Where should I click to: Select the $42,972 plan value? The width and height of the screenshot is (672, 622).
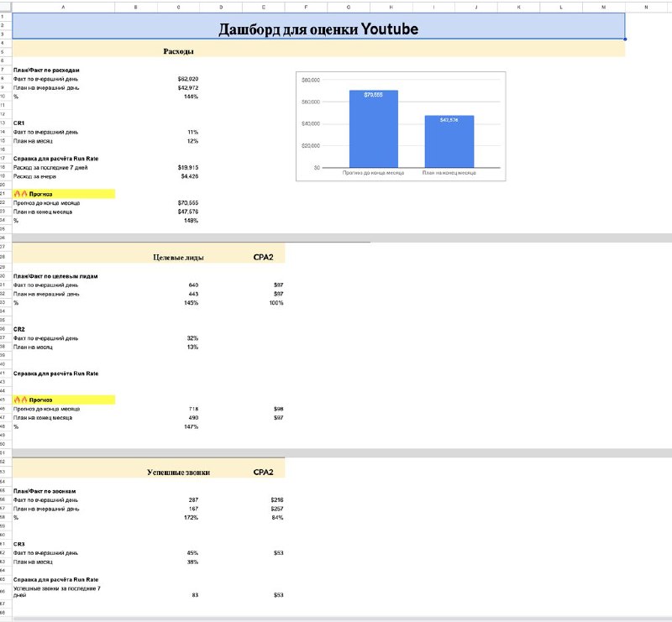187,88
